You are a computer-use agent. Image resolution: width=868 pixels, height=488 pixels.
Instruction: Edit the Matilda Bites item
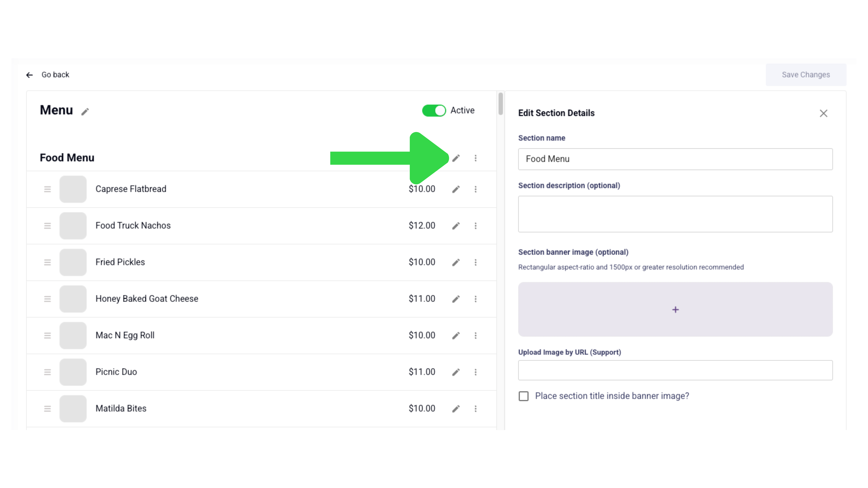(x=456, y=408)
